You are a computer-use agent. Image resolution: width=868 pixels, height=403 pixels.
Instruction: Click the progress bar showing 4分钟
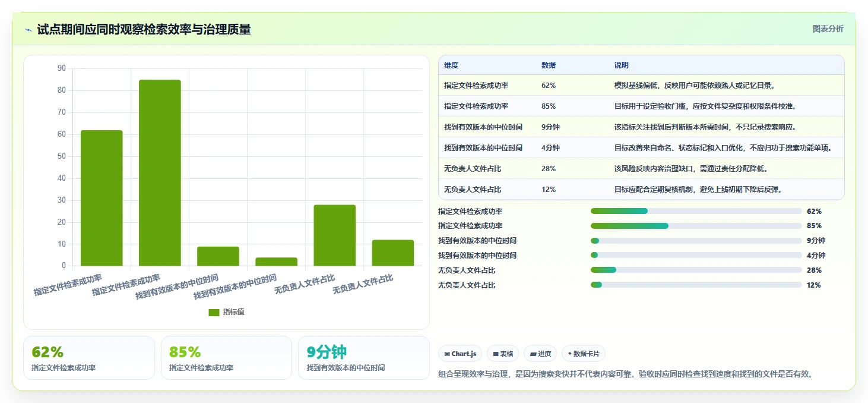[696, 256]
